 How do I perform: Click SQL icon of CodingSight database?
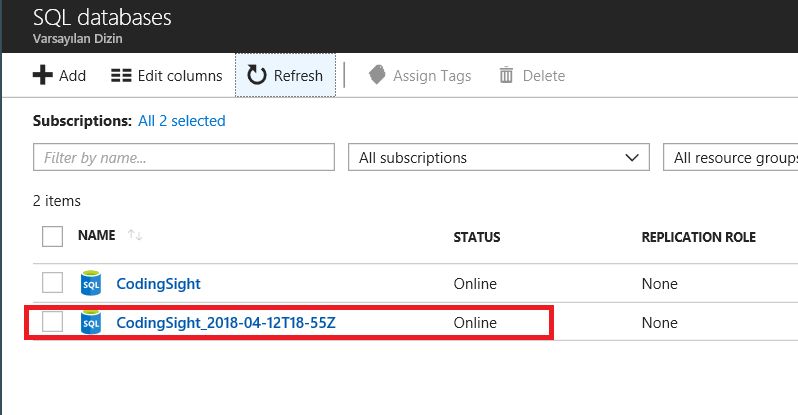pos(91,283)
